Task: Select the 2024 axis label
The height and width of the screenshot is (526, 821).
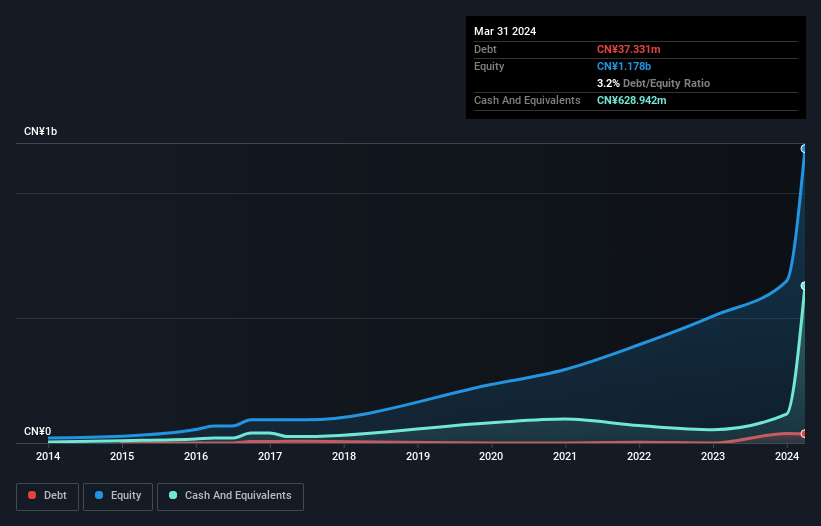Action: (787, 456)
